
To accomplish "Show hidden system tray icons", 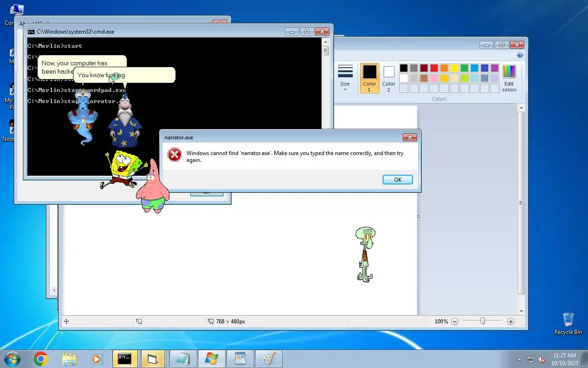I will [x=519, y=359].
